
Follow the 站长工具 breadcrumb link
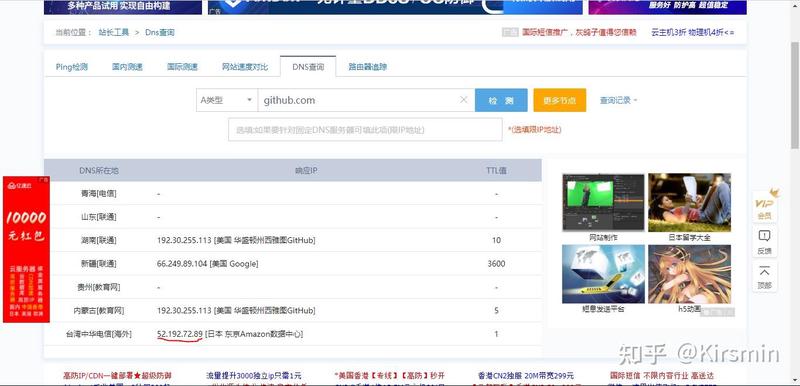114,32
